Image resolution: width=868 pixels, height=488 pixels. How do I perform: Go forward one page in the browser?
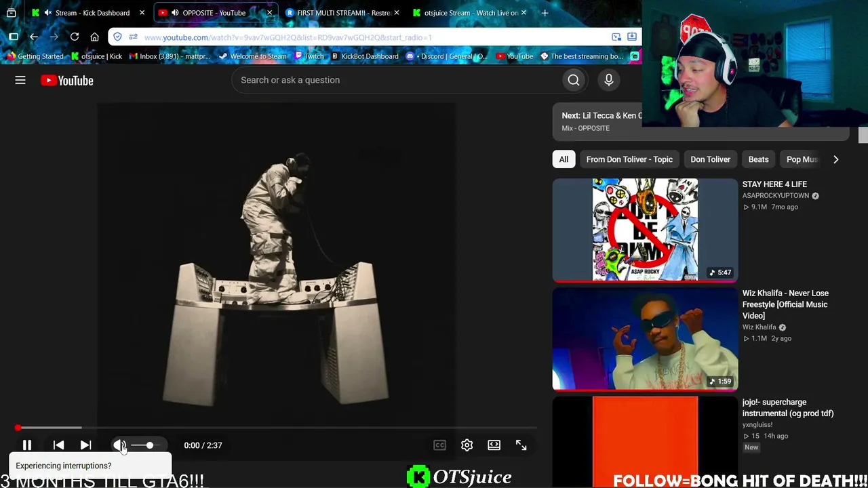pos(54,37)
